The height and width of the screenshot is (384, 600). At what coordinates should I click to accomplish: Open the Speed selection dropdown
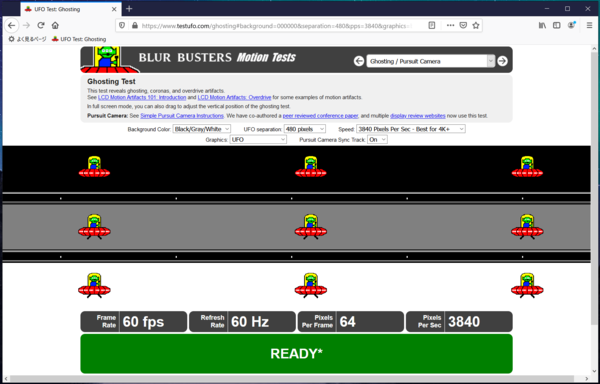click(x=411, y=129)
